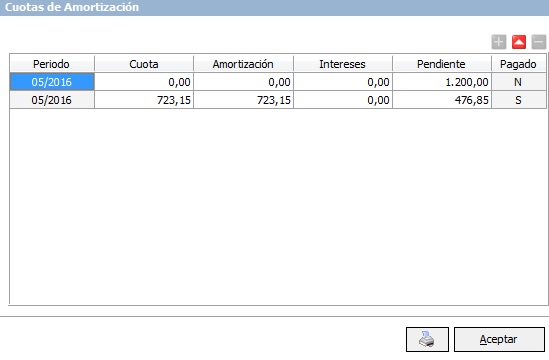Click the Amortización column header
The image size is (549, 360).
[x=243, y=64]
